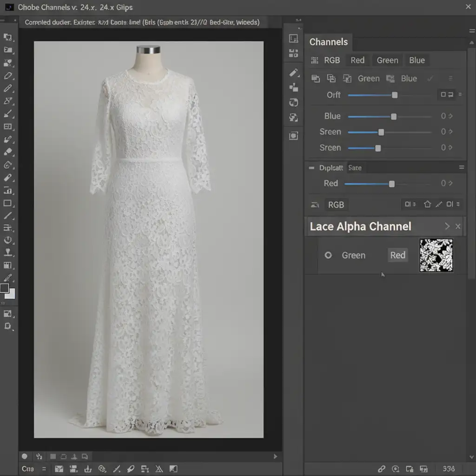Toggle the checkmark icon right of Blue
The width and height of the screenshot is (476, 476).
(430, 79)
